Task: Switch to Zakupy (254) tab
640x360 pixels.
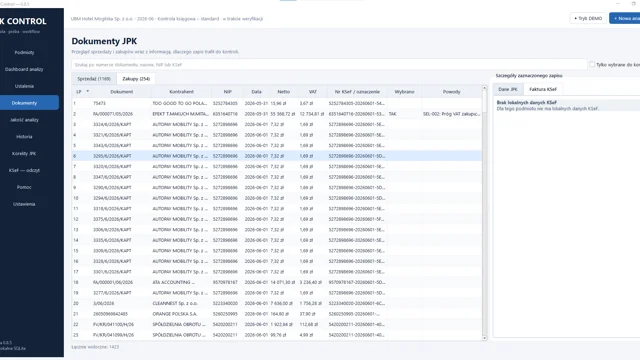Action: click(x=136, y=79)
